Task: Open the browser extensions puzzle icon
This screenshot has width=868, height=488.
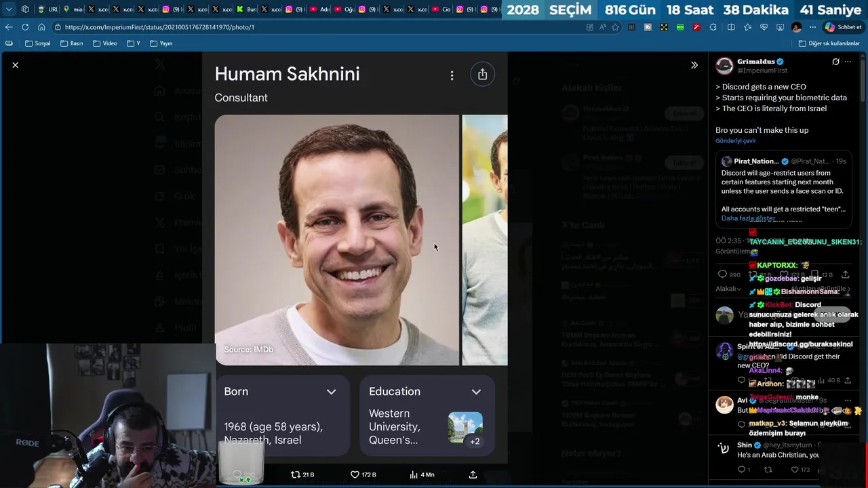Action: (713, 27)
